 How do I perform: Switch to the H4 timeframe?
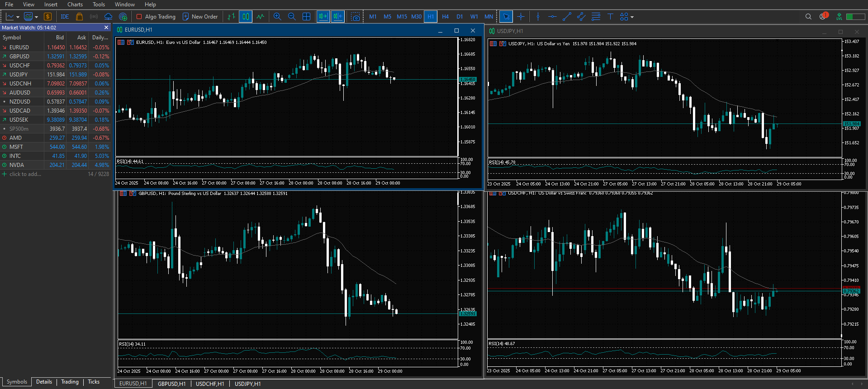pos(445,17)
